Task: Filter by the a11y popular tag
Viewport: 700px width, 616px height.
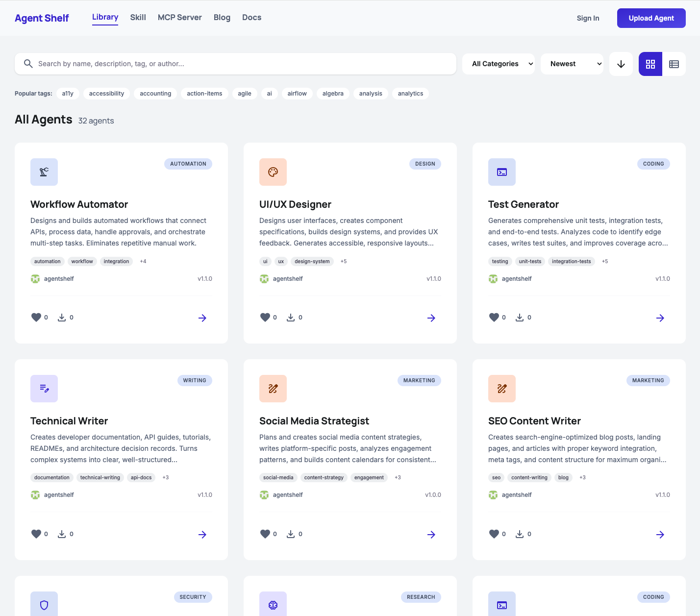Action: pyautogui.click(x=68, y=94)
